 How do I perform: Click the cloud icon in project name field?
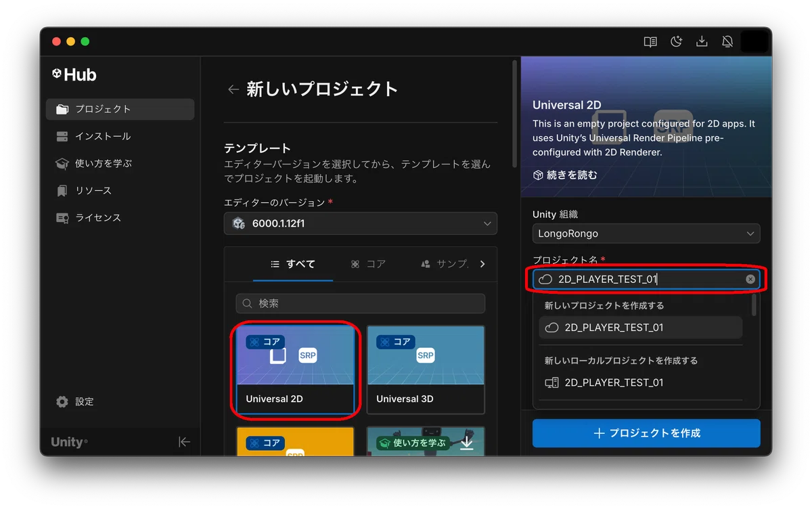(545, 279)
